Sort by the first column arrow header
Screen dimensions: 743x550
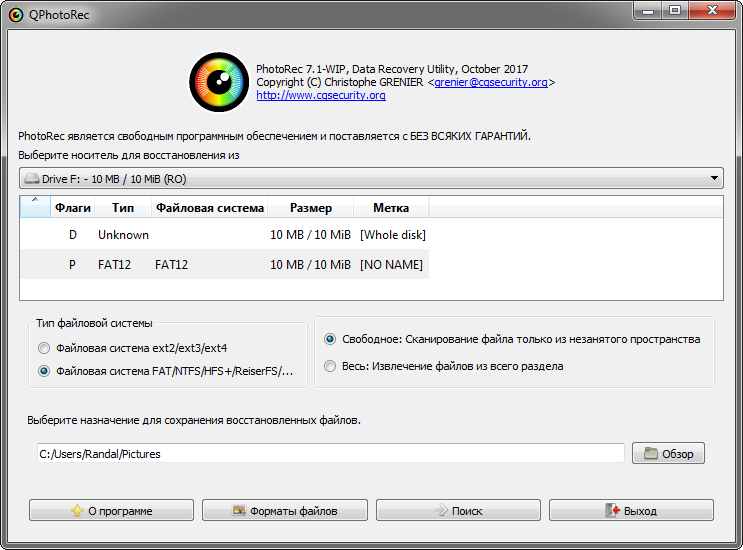point(35,207)
